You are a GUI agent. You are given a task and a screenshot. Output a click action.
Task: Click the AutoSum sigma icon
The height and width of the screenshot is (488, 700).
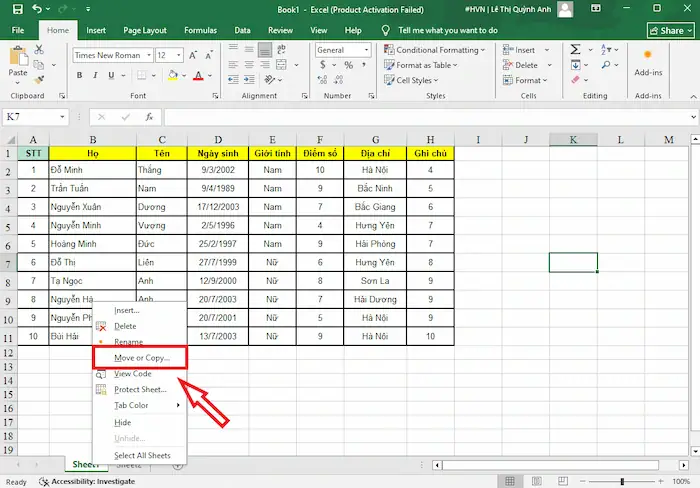576,49
